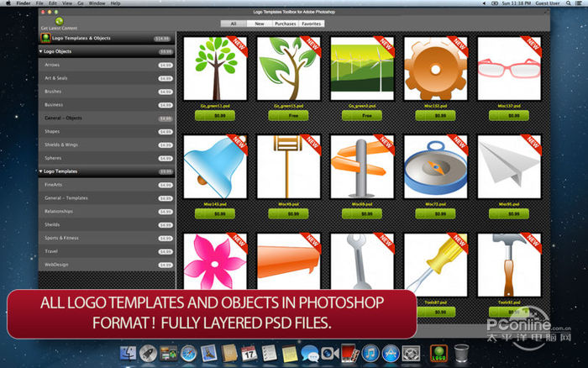Select General - Templates category
Viewport: 588px width, 368px height.
pos(107,198)
